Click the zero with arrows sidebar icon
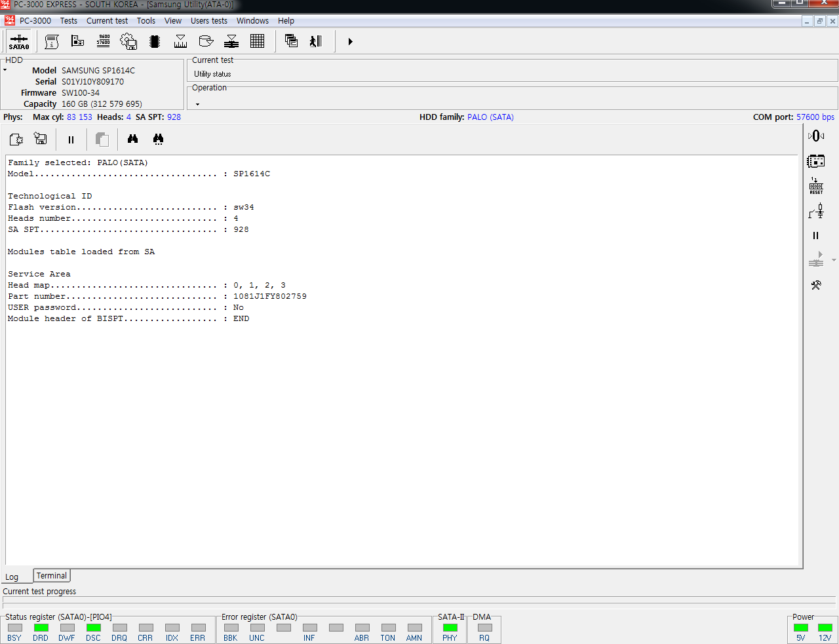The image size is (839, 644). pos(816,136)
